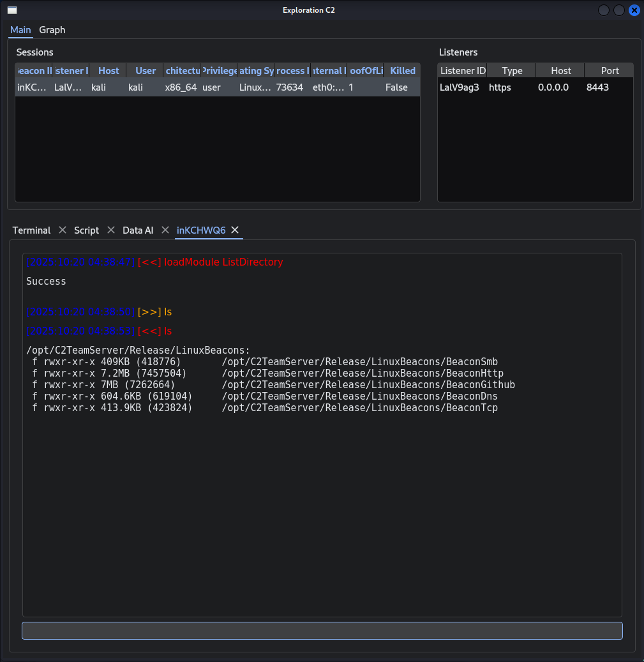Open the Data AI tab
644x662 pixels.
tap(137, 230)
